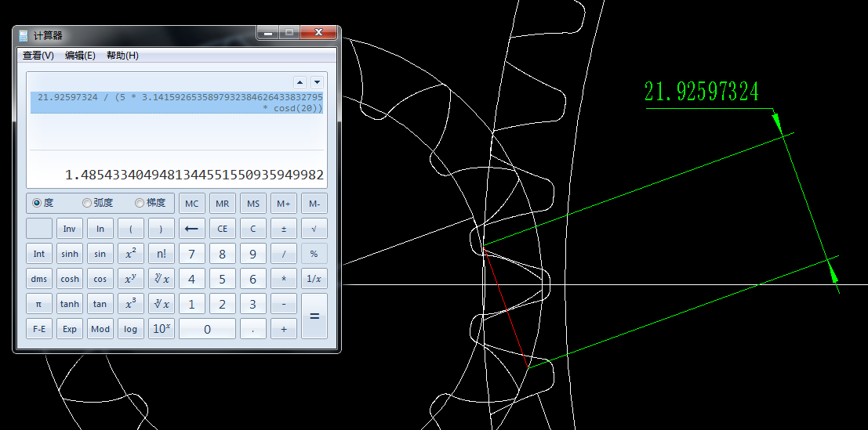Click the equals key
Image resolution: width=868 pixels, height=430 pixels.
[314, 316]
